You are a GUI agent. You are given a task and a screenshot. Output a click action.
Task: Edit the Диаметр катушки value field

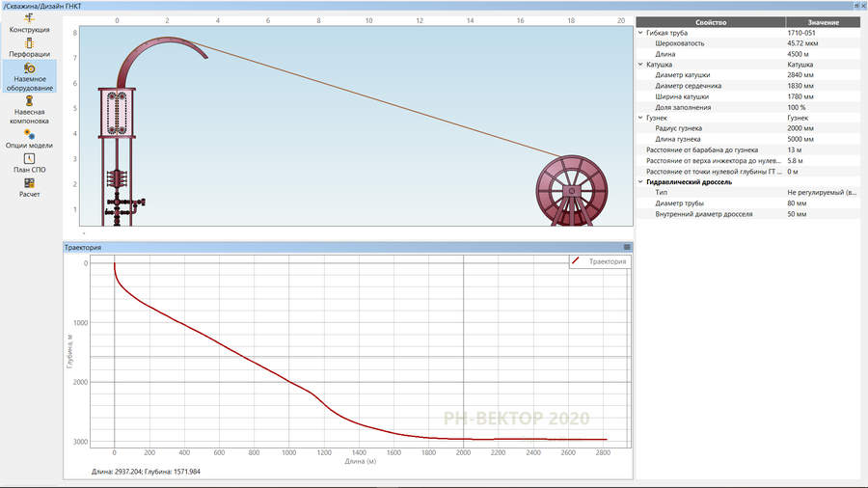(820, 75)
